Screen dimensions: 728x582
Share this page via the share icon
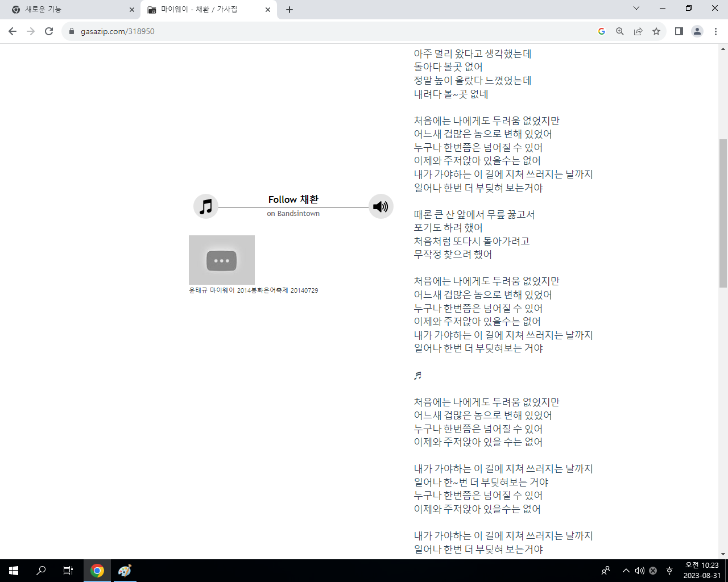point(638,31)
